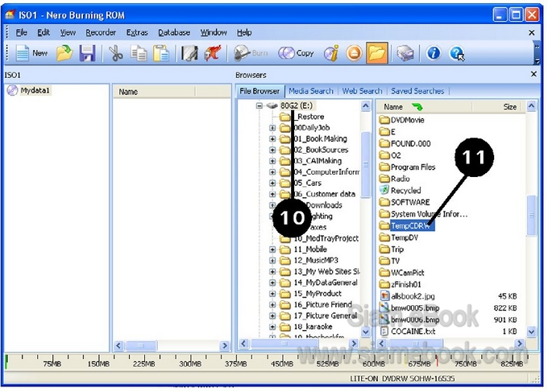
Task: Select the File Browser tab
Action: point(259,91)
